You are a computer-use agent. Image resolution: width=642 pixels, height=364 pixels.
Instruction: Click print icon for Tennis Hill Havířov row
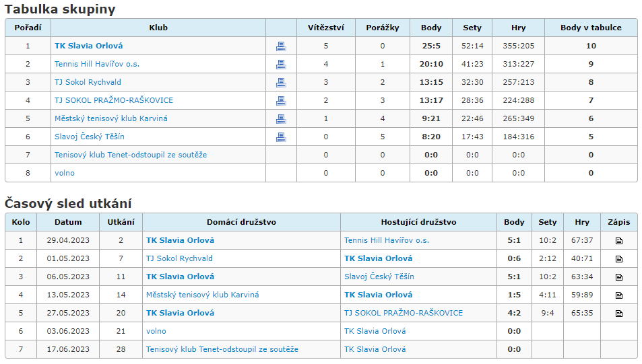(x=281, y=64)
